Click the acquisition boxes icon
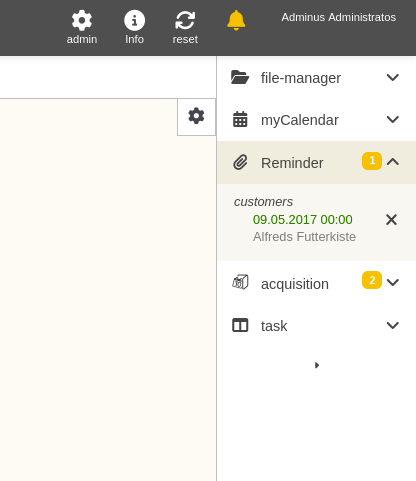Image resolution: width=416 pixels, height=481 pixels. (240, 282)
